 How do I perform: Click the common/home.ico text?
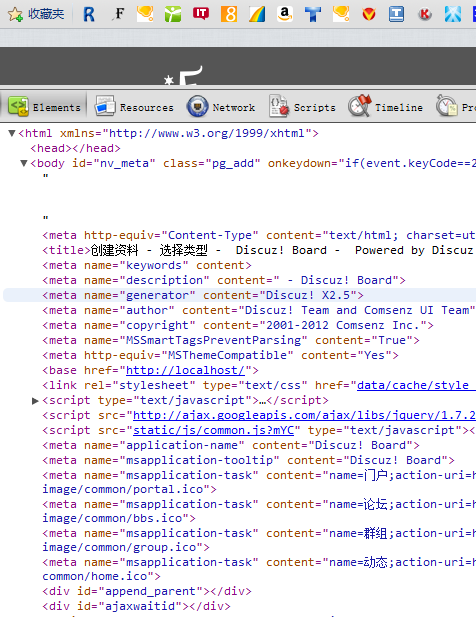[94, 576]
